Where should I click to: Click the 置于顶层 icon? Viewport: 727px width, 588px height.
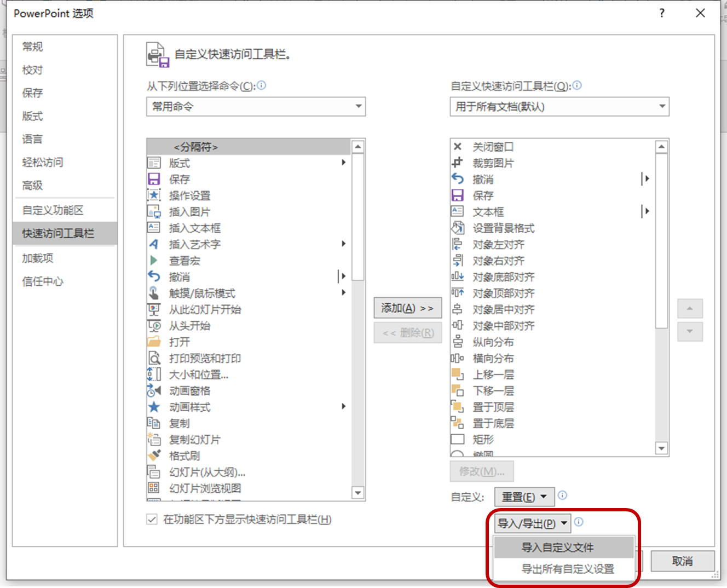(x=458, y=407)
